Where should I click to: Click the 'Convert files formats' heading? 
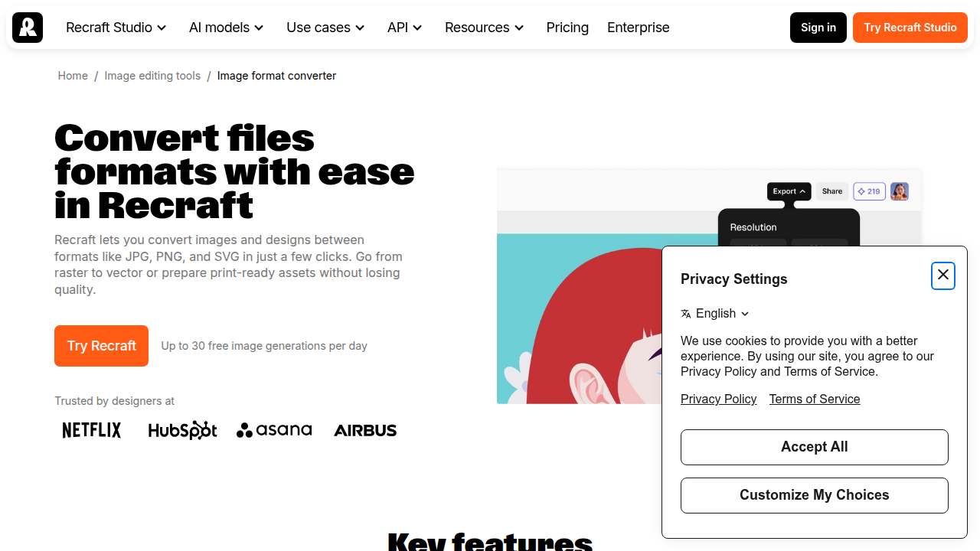(234, 172)
